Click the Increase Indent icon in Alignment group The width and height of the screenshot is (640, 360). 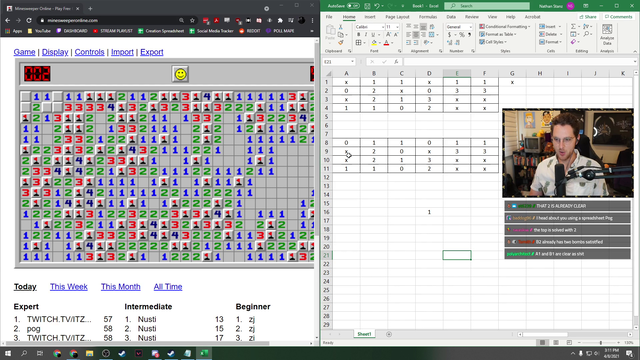click(x=416, y=42)
